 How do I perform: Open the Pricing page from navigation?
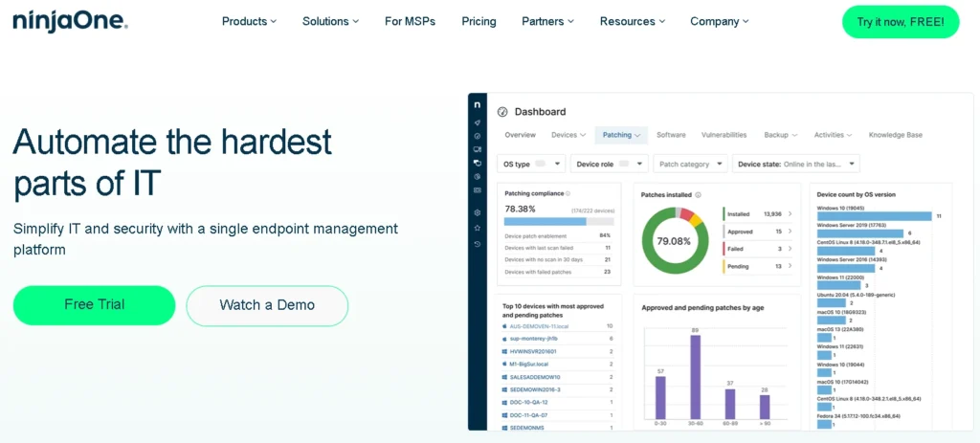pos(479,21)
